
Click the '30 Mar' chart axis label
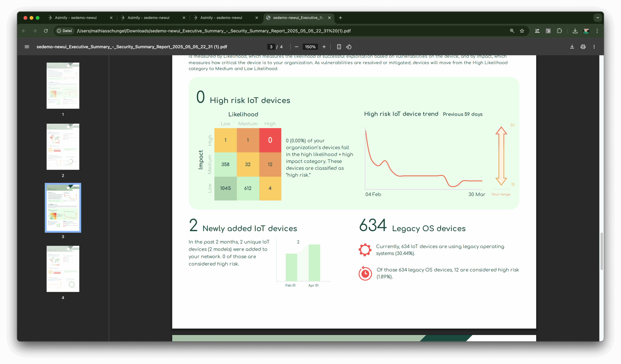477,194
